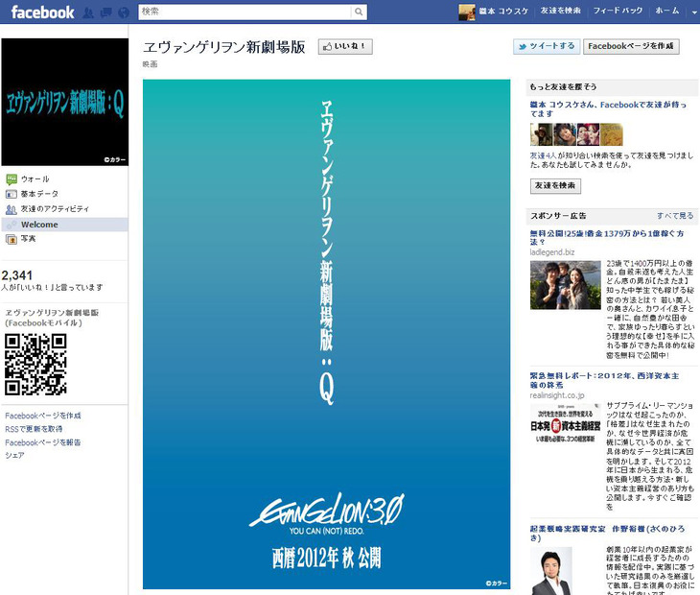Click the いいね! like button
The width and height of the screenshot is (700, 595).
click(x=345, y=46)
